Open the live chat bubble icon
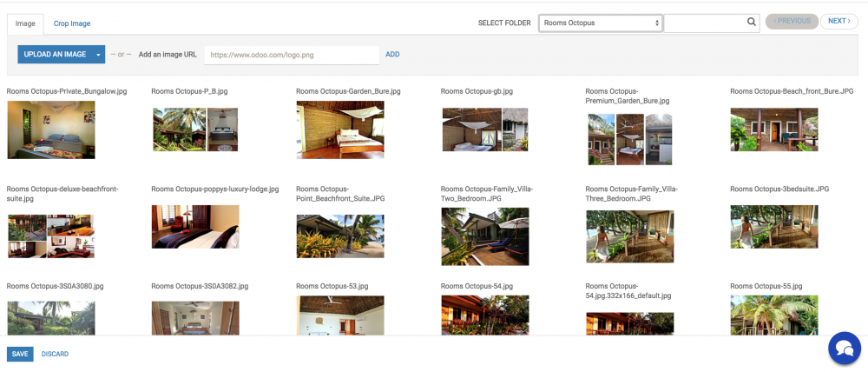868x372 pixels. click(845, 349)
